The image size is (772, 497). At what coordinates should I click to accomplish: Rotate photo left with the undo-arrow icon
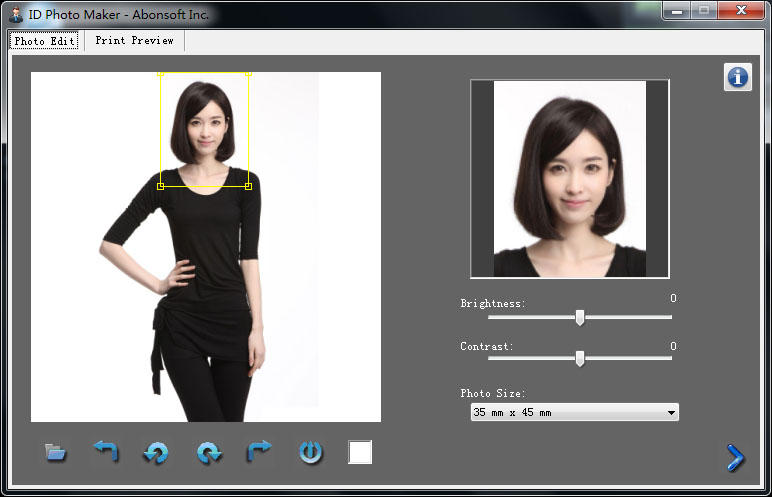[x=106, y=451]
